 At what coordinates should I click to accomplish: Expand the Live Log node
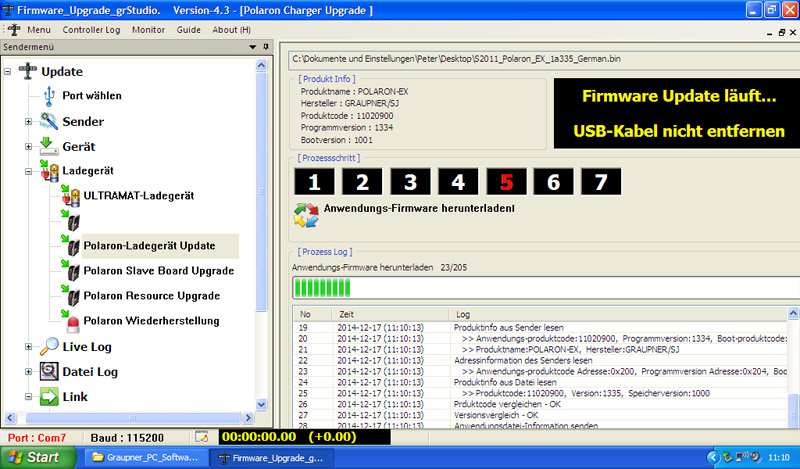coord(29,347)
